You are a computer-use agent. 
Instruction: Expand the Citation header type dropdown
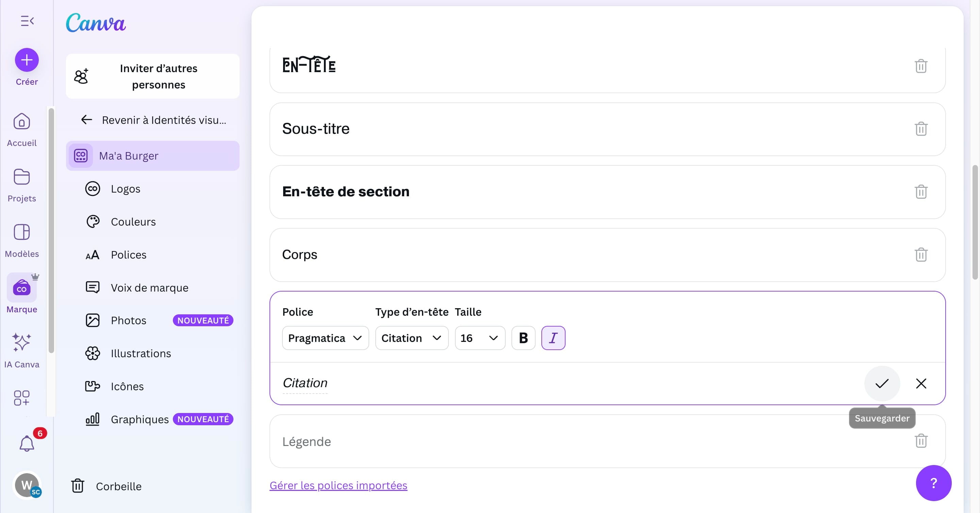[411, 338]
